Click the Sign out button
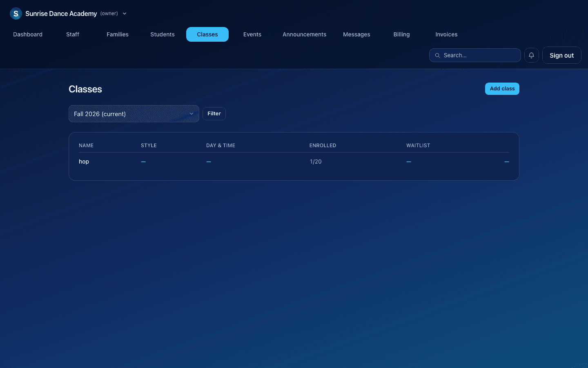 click(562, 55)
